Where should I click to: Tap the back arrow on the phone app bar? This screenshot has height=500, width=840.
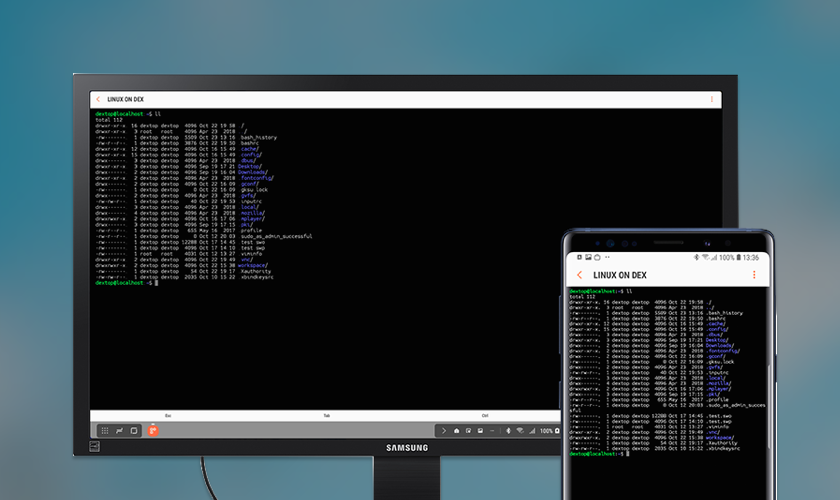click(579, 275)
